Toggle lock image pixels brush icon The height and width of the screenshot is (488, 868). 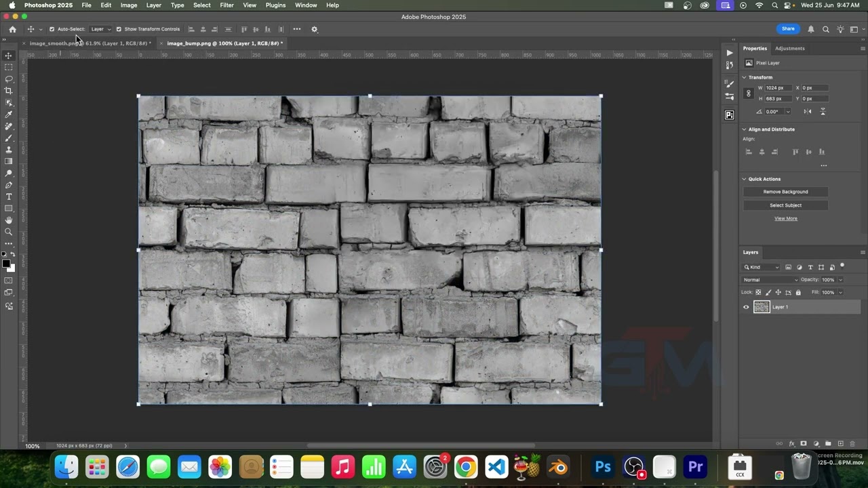coord(768,293)
